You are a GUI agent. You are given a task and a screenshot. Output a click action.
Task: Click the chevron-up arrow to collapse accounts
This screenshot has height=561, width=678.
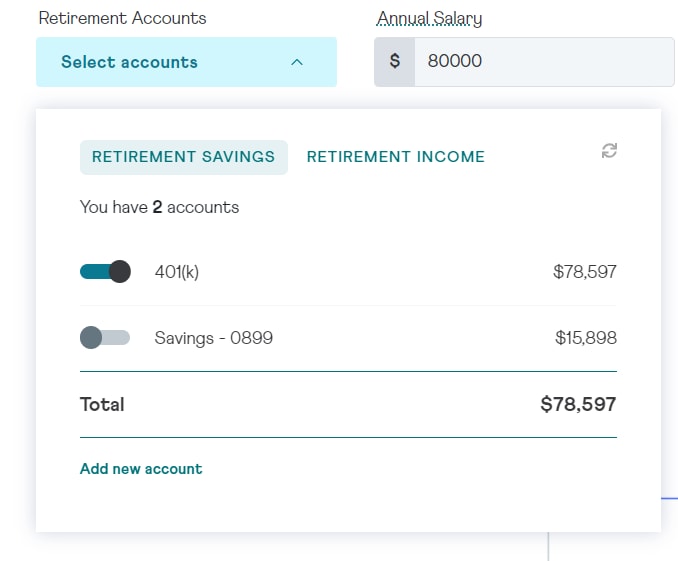pos(297,62)
